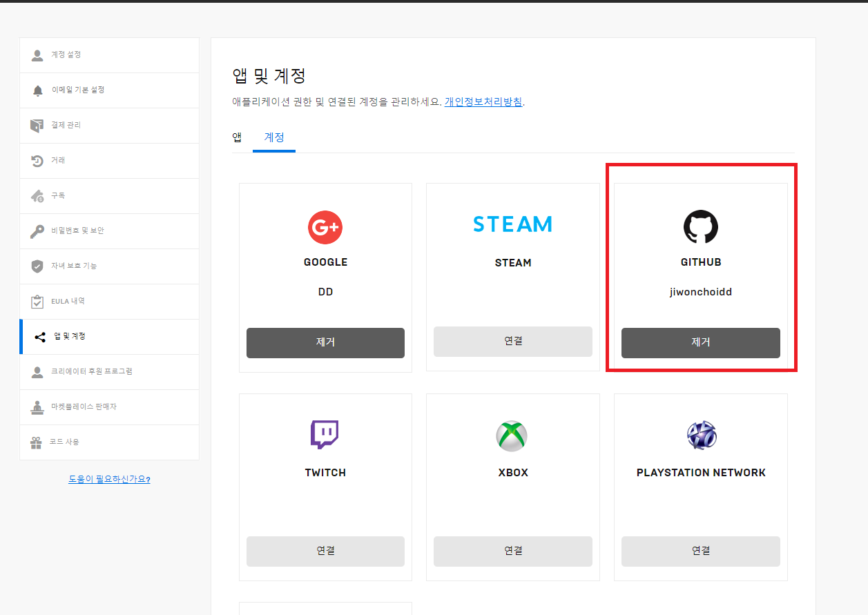
Task: Switch to the 앱 tab
Action: (x=237, y=137)
